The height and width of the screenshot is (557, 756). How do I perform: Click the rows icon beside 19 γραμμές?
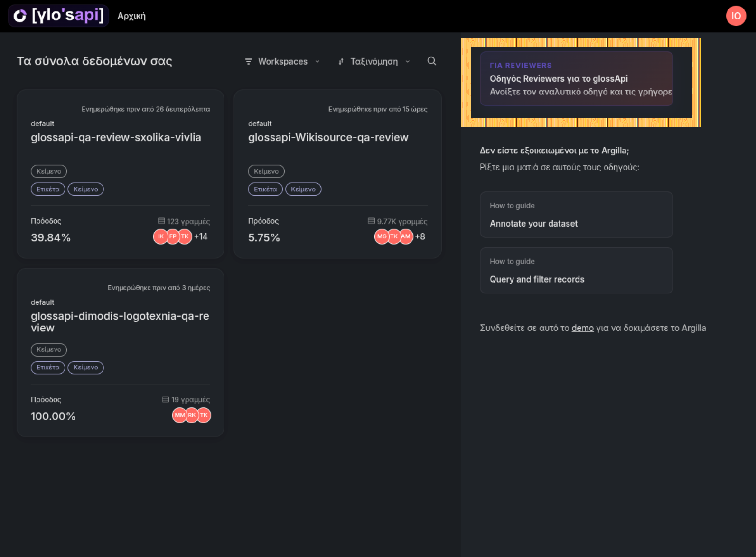pyautogui.click(x=166, y=399)
